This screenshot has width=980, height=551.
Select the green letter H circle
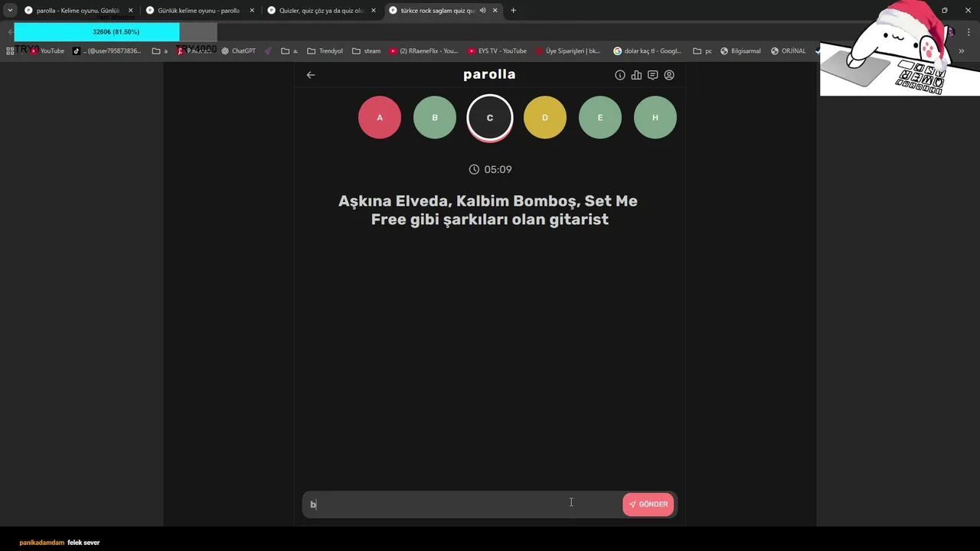(655, 118)
